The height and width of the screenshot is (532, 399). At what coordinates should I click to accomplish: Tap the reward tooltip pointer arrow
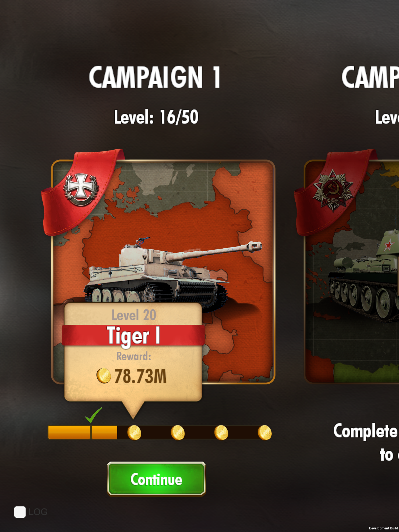tap(133, 410)
